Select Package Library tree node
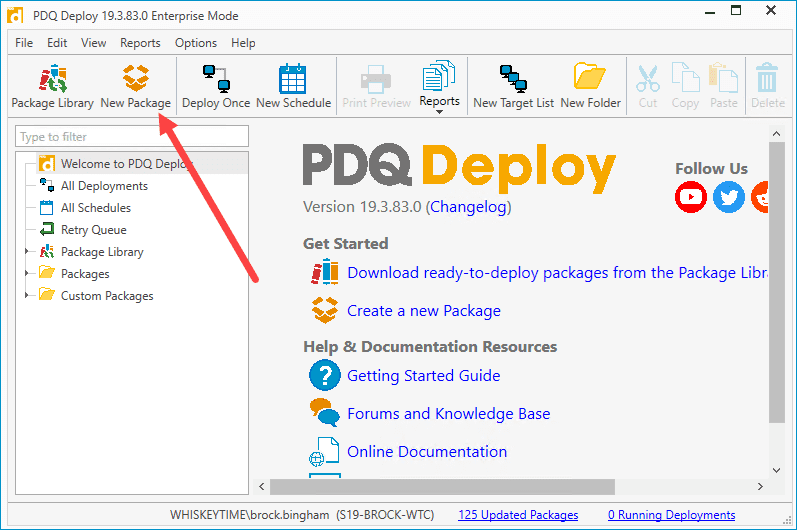The image size is (797, 530). (102, 252)
